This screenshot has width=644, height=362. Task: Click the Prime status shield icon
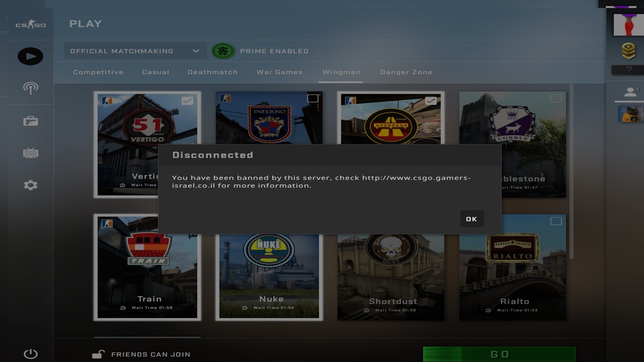[x=223, y=51]
